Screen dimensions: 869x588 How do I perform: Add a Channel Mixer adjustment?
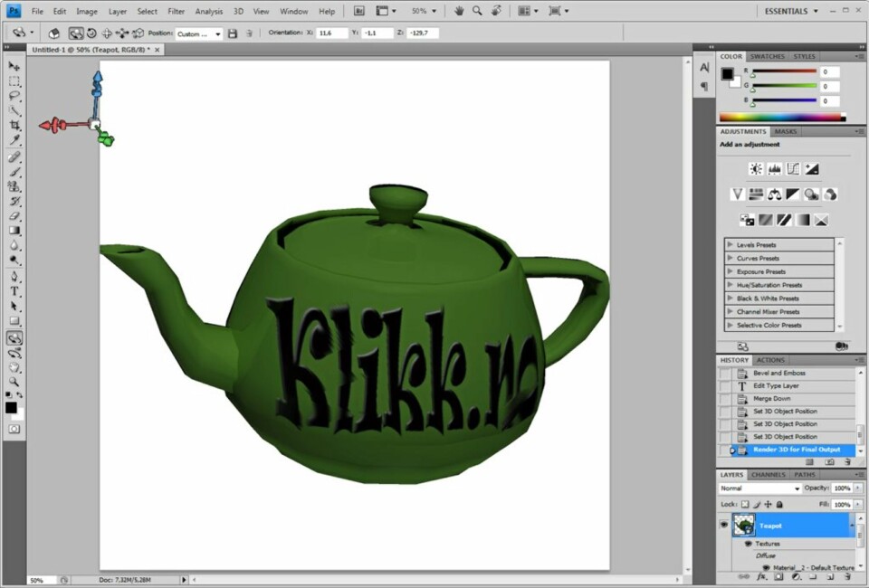[x=830, y=194]
